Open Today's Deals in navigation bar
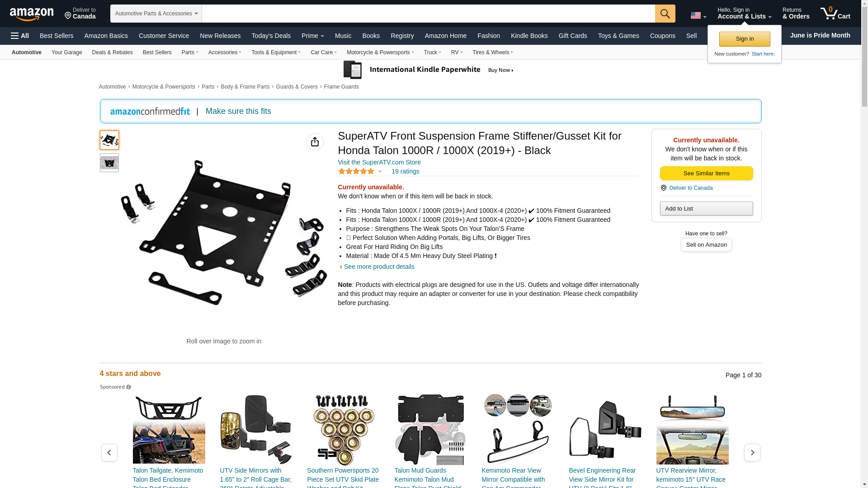 point(271,36)
